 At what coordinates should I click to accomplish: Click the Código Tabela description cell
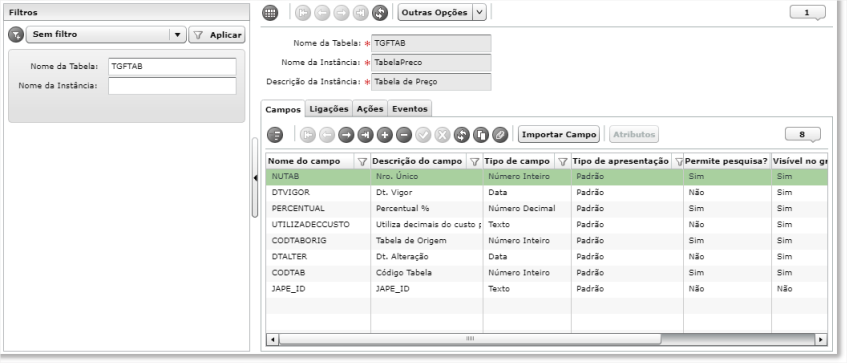(427, 273)
